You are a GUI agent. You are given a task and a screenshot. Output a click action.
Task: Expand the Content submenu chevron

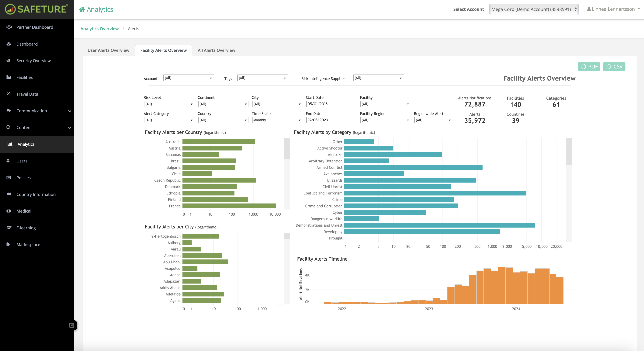(70, 128)
